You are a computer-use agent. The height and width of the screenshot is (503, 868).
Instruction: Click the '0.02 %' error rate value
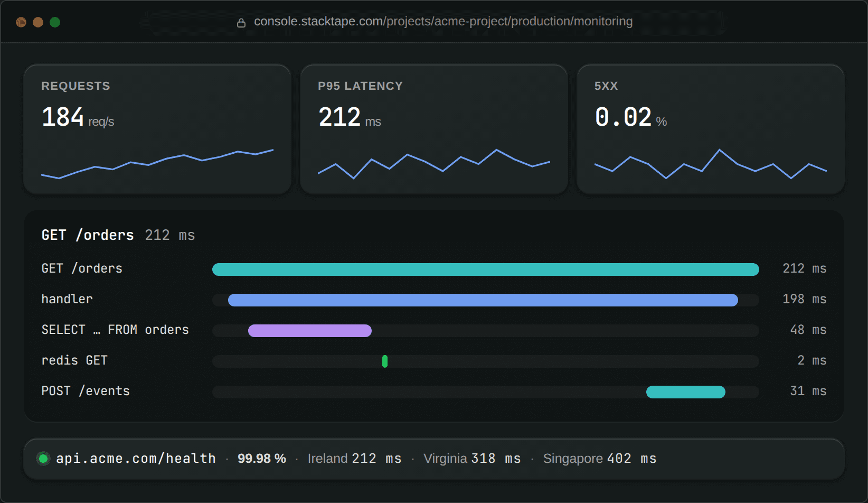pos(631,117)
